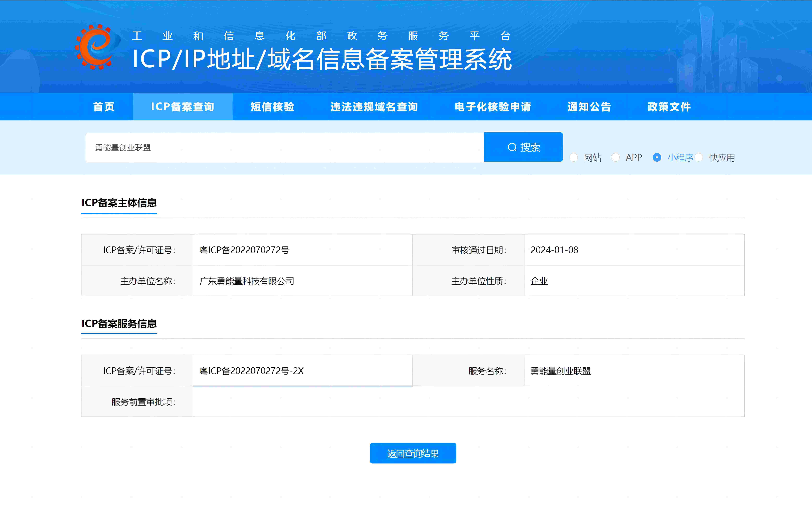This screenshot has width=812, height=505.
Task: Select the APP radio button
Action: tap(615, 157)
